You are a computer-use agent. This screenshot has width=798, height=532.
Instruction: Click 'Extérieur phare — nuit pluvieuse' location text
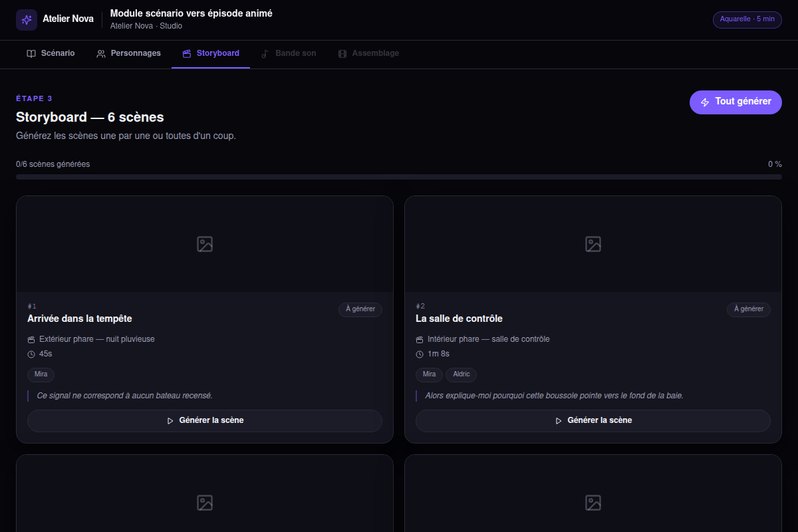(x=97, y=339)
